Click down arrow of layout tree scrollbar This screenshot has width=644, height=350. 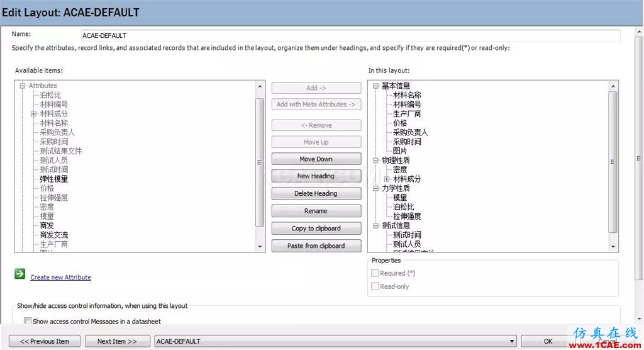point(613,247)
